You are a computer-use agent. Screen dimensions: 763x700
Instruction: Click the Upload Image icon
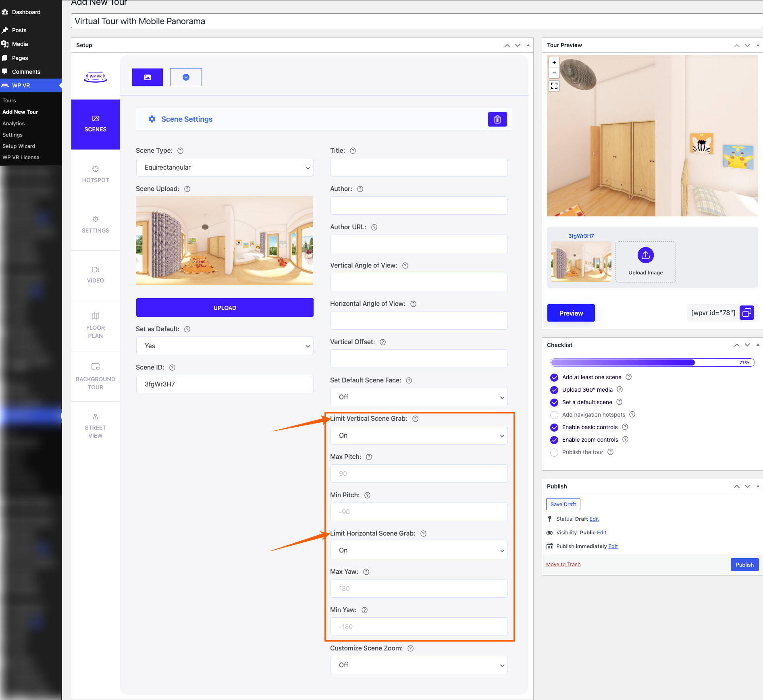645,255
